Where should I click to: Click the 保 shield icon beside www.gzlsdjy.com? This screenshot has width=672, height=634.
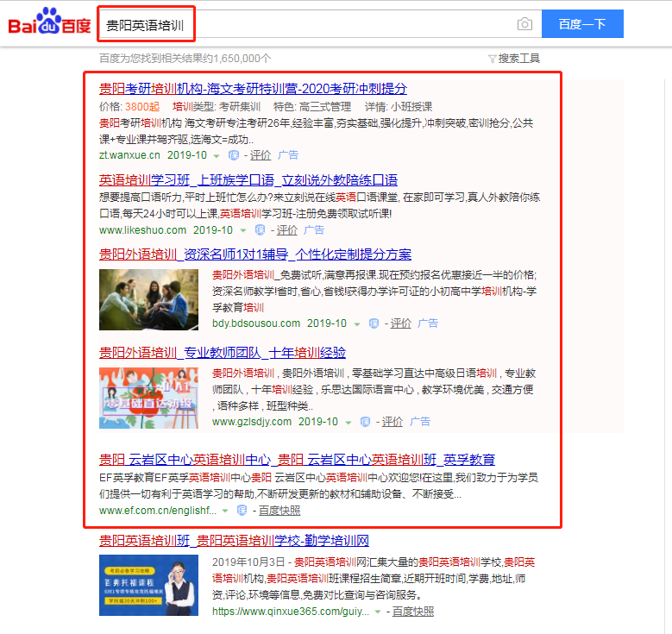[365, 422]
